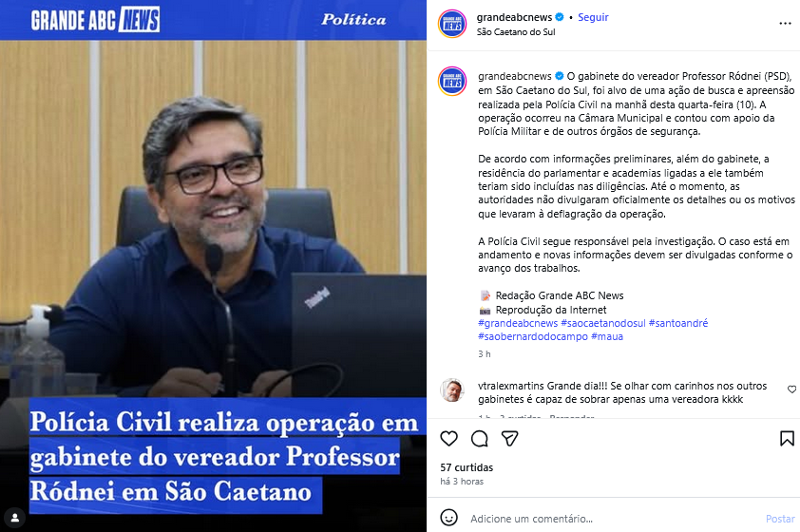Like vtralexmartins comment with small heart
This screenshot has height=532, width=800.
pyautogui.click(x=791, y=389)
